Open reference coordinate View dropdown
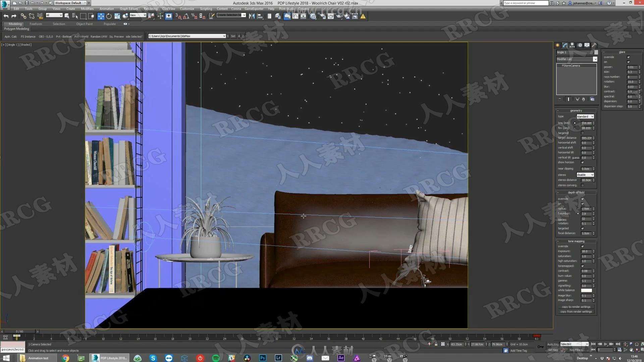This screenshot has height=362, width=644. (x=138, y=15)
